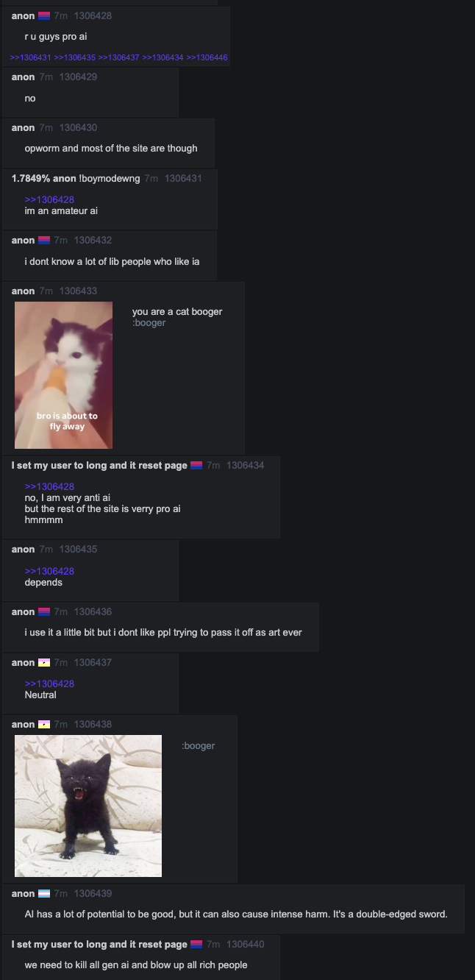475x980 pixels.
Task: Open the white kitten 'fly away' image
Action: pyautogui.click(x=63, y=375)
